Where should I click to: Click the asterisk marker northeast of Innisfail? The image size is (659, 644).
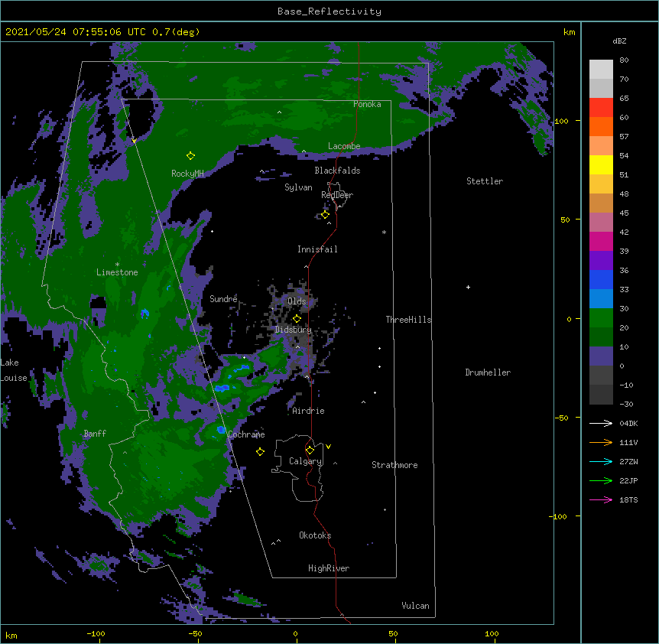(x=384, y=233)
